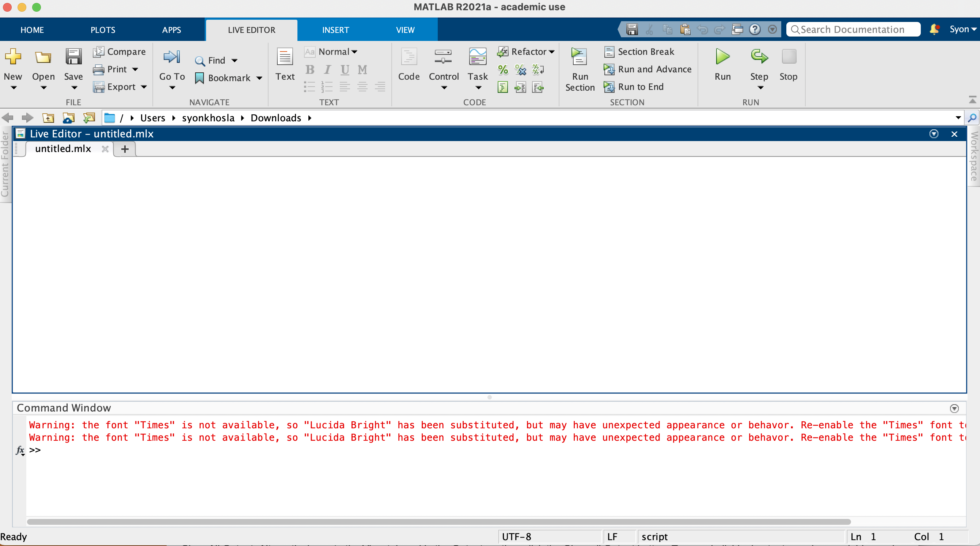Click the fx function browser icon
Image resolution: width=980 pixels, height=546 pixels.
pos(20,451)
